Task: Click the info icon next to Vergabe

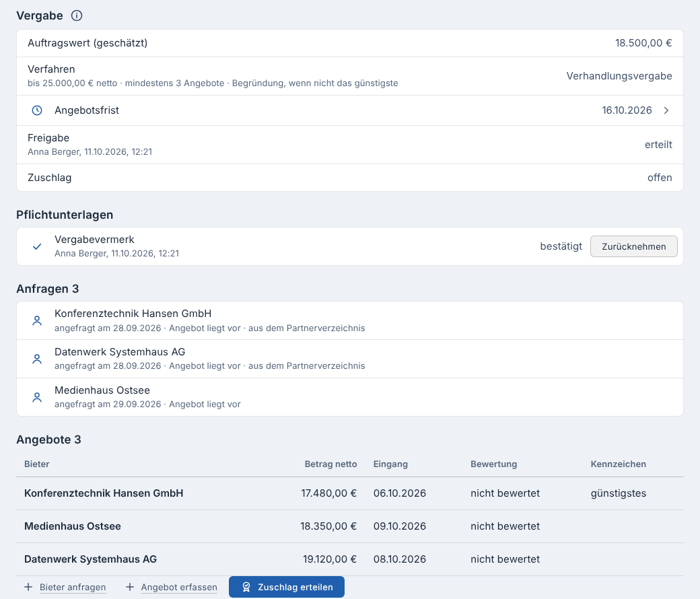Action: click(x=77, y=15)
